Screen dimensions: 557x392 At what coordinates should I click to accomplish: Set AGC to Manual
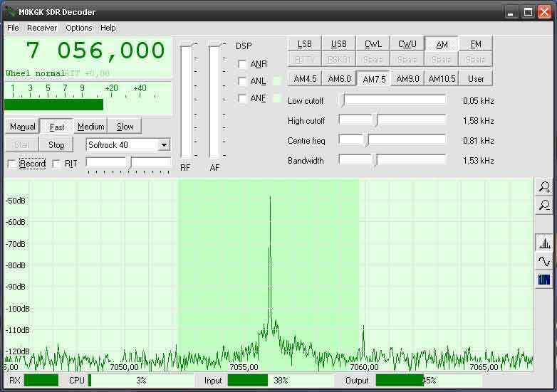click(22, 127)
